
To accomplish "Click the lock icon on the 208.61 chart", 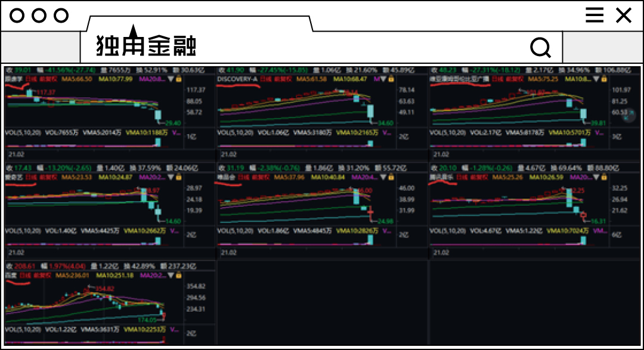I will click(179, 275).
